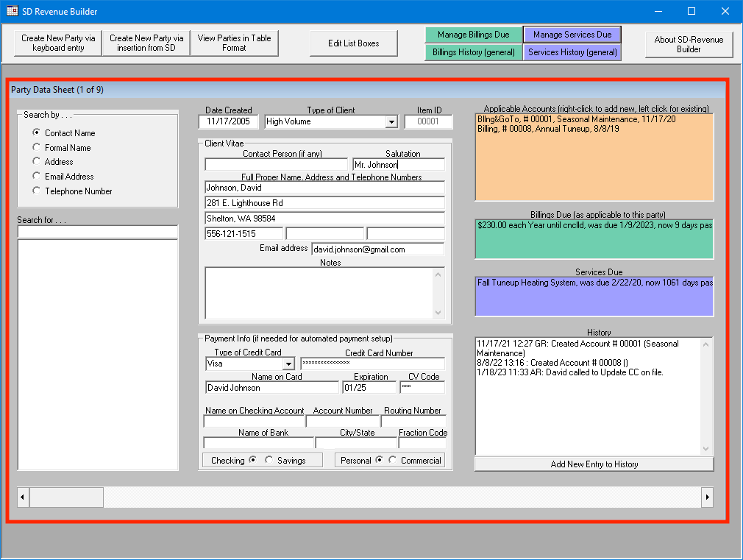743x560 pixels.
Task: Click Add New Entry to History
Action: pos(594,464)
